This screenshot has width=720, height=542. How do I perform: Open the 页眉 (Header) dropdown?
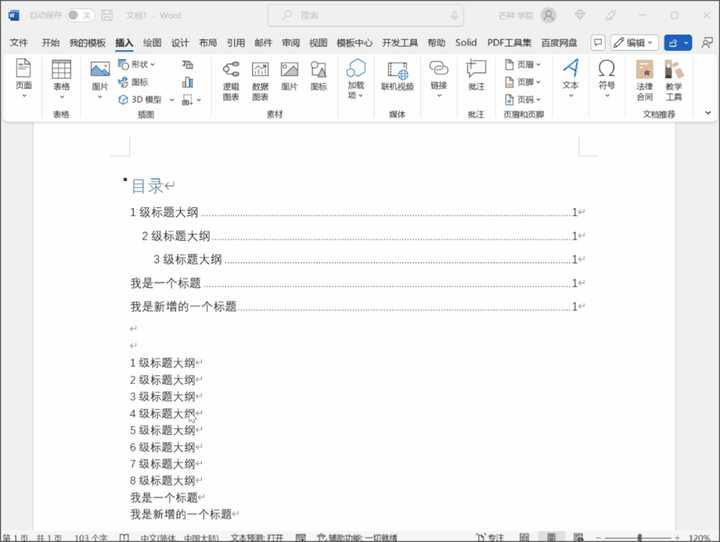(523, 64)
